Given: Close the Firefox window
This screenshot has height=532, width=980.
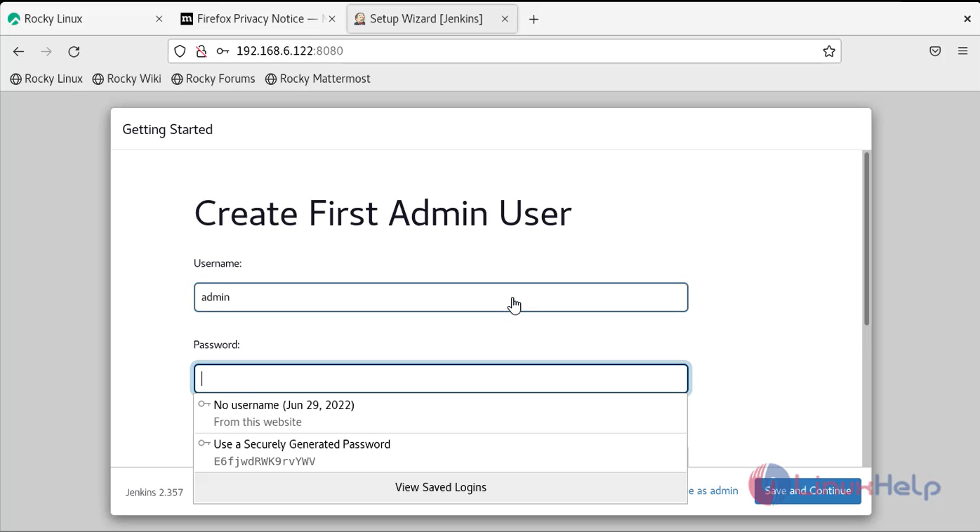Looking at the screenshot, I should pos(967,20).
